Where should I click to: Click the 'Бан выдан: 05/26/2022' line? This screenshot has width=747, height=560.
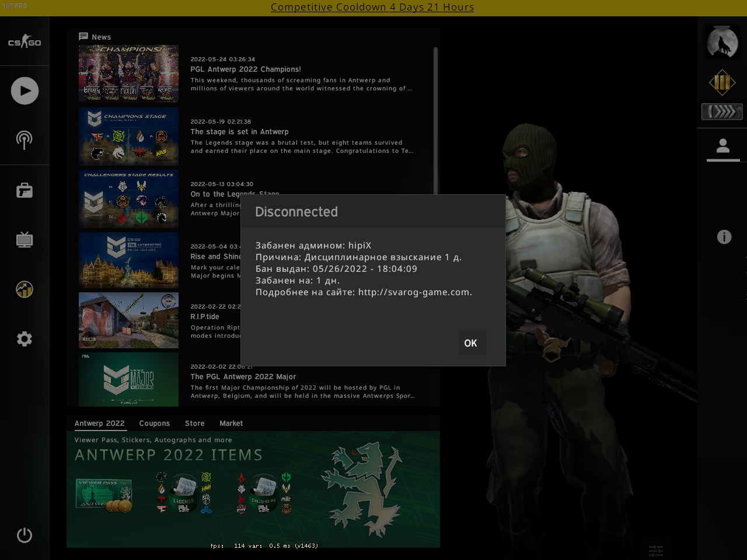point(336,269)
